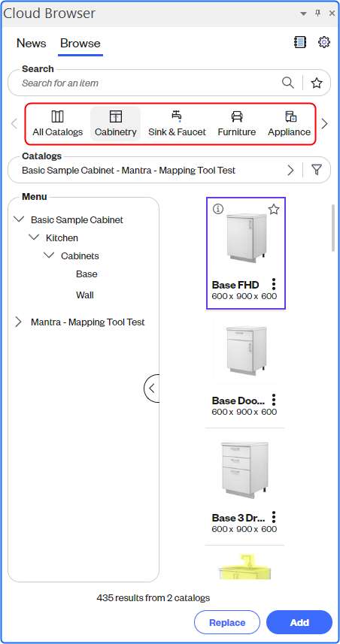This screenshot has height=644, width=340.
Task: Show info for Base FHD item
Action: (218, 209)
